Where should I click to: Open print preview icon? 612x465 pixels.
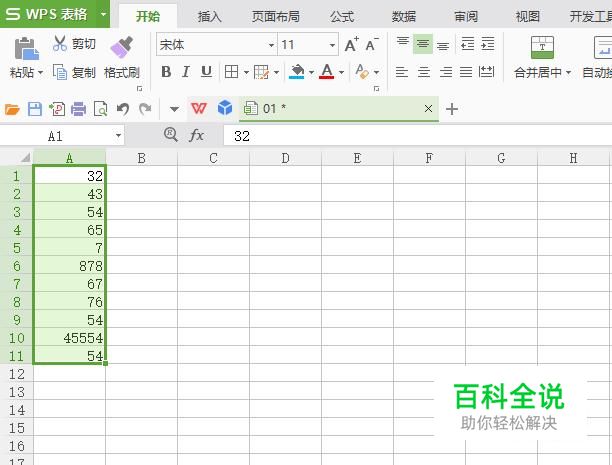[x=100, y=109]
